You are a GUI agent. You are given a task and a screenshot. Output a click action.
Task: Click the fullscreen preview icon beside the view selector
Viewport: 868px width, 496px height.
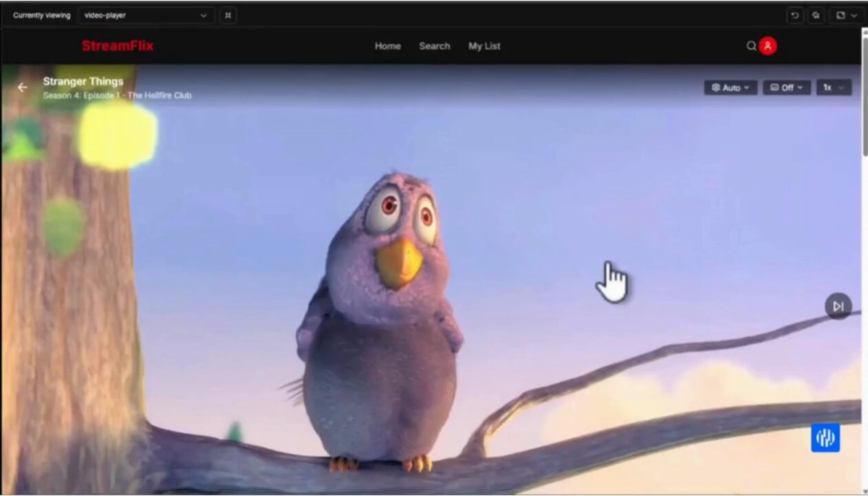point(227,15)
